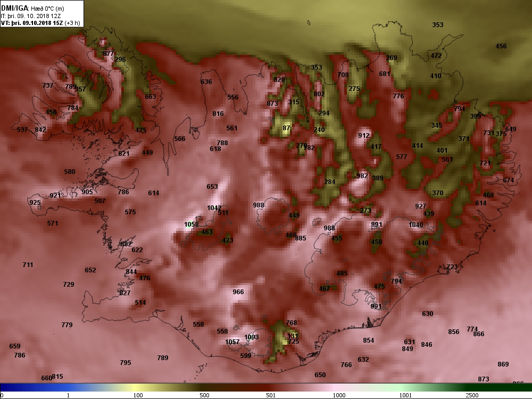
Task: Click the '577' value on the map
Action: coord(401,157)
